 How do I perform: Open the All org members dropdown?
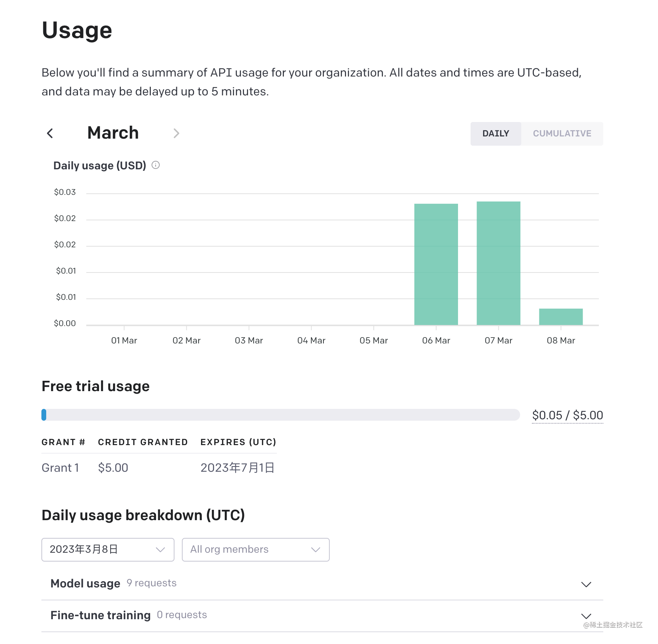[255, 549]
